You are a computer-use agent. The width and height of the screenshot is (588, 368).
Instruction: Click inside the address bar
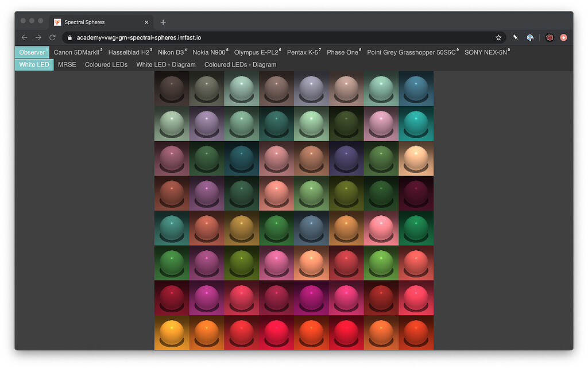230,37
